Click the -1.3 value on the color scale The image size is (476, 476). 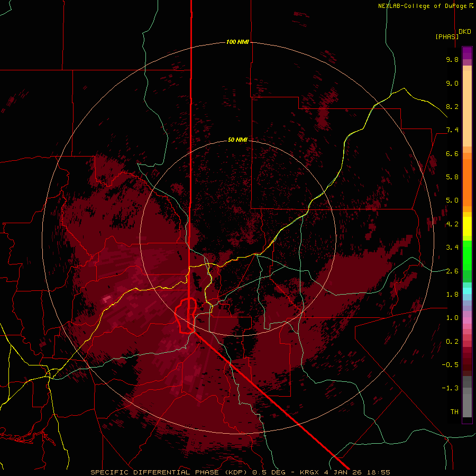[450, 388]
